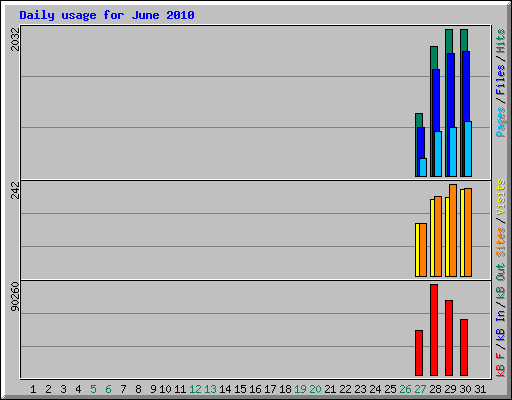Image resolution: width=512 pixels, height=400 pixels.
Task: Click the orange Sites bar for day 28
Action: (438, 237)
